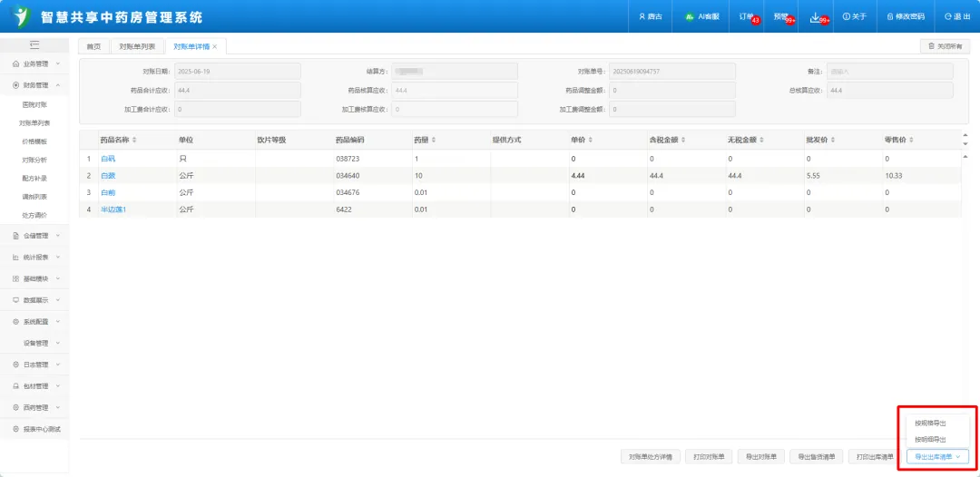This screenshot has height=477, width=980.
Task: Collapse the left sidebar menu icon
Action: coord(34,44)
